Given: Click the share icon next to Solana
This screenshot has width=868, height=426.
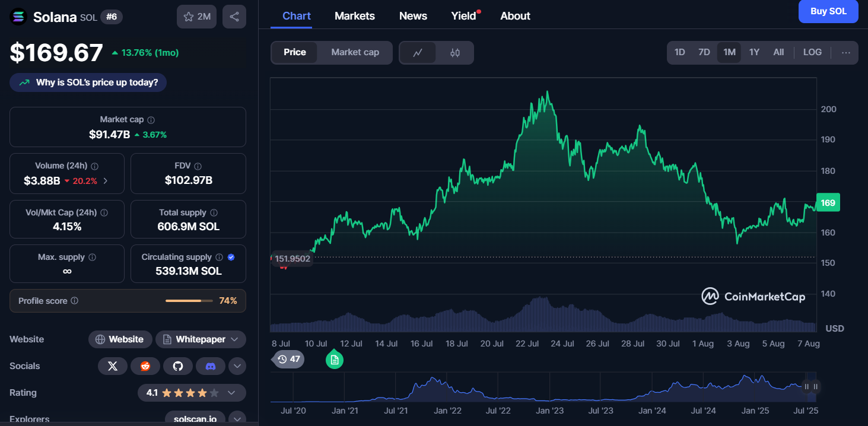Looking at the screenshot, I should click(234, 17).
